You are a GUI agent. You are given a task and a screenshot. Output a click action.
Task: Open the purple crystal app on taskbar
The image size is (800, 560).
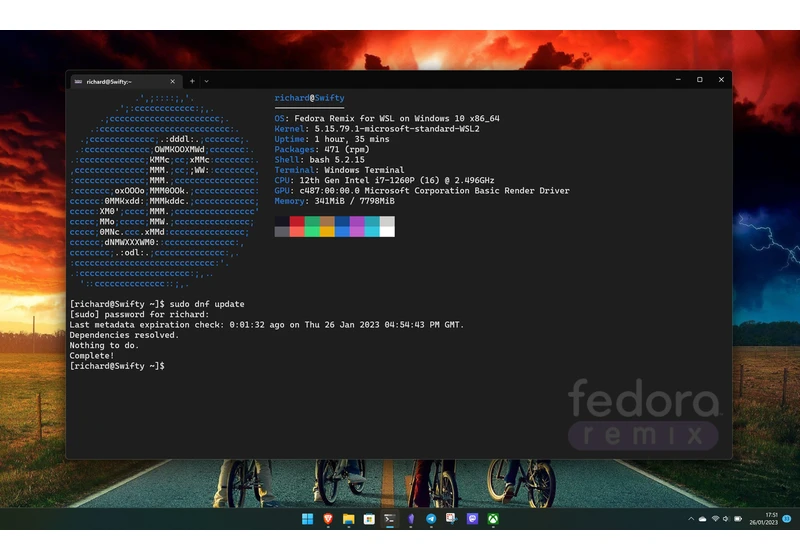(411, 519)
